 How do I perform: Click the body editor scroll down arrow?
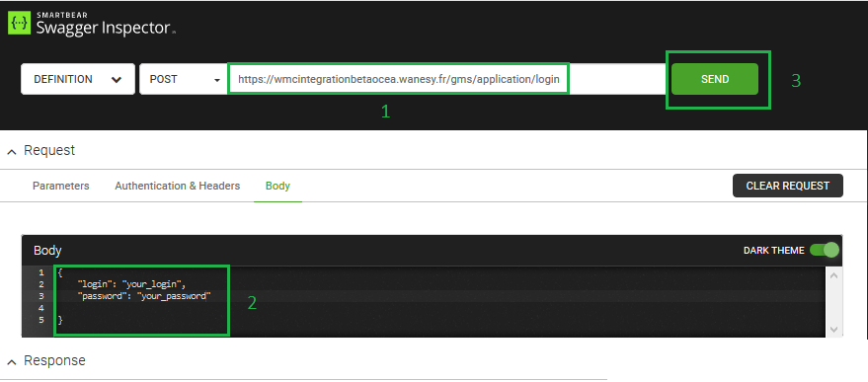pos(833,330)
